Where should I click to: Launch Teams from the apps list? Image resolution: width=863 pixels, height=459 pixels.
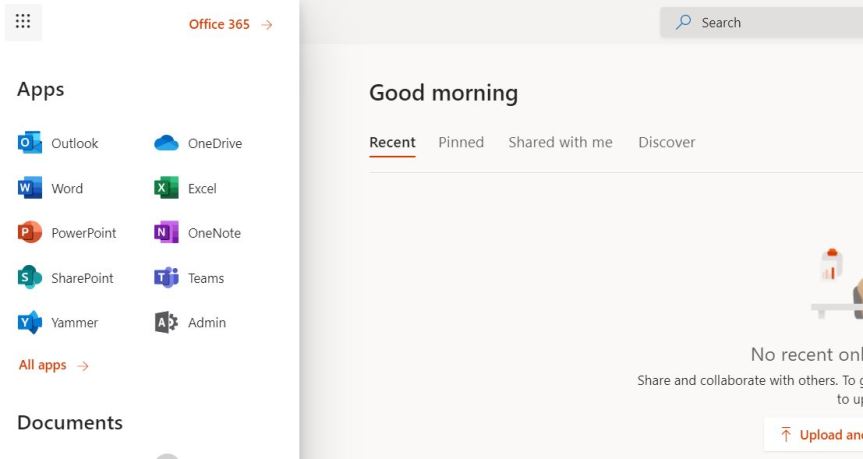coord(166,278)
